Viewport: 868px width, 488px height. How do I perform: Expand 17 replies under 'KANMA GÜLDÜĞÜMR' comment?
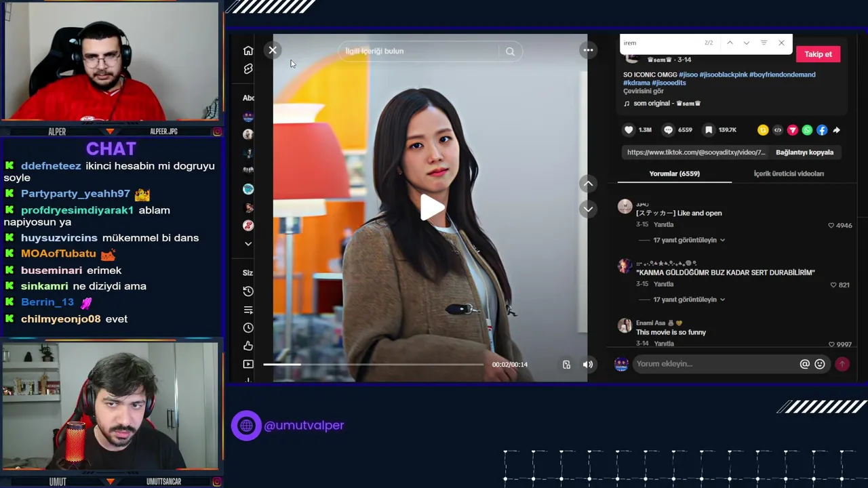coord(688,300)
